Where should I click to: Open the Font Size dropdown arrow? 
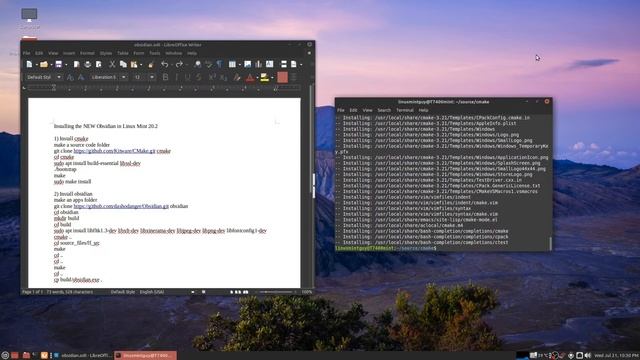(x=152, y=77)
